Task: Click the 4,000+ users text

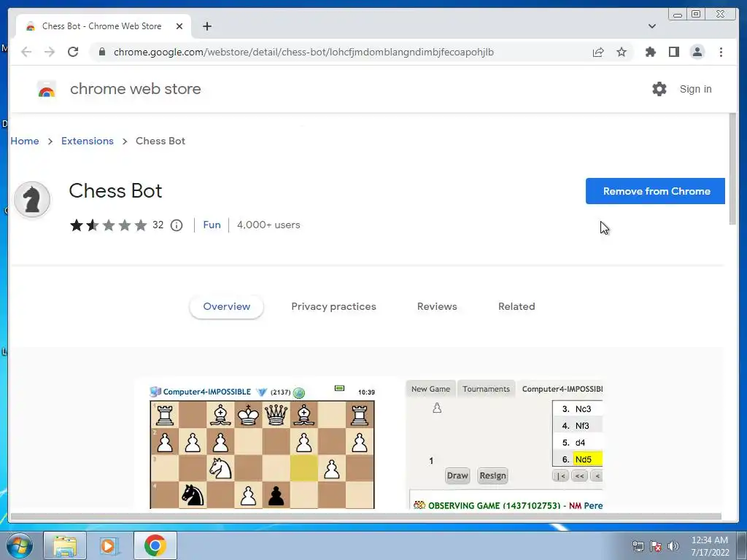Action: [x=268, y=225]
